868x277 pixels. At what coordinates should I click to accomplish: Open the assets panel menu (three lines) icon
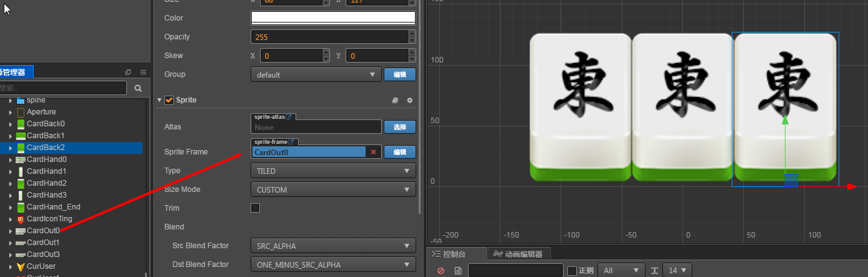[x=143, y=73]
